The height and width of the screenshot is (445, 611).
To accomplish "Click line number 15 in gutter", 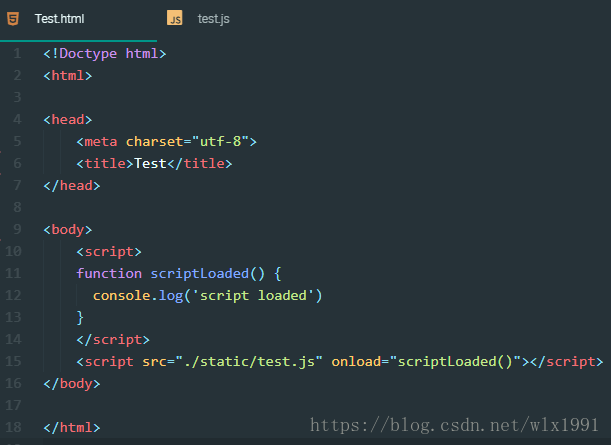I will click(13, 362).
